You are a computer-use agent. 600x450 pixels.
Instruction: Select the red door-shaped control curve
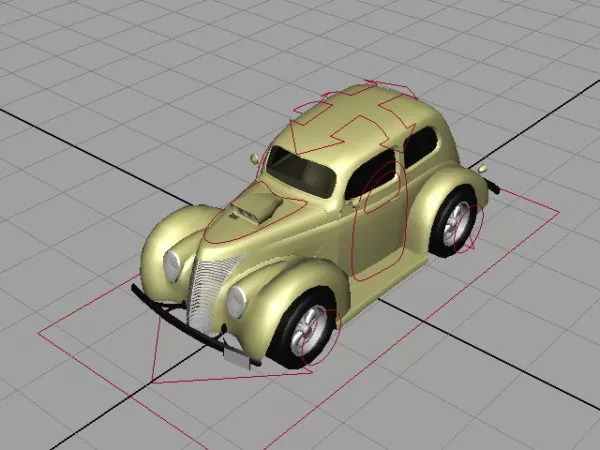pos(379,220)
